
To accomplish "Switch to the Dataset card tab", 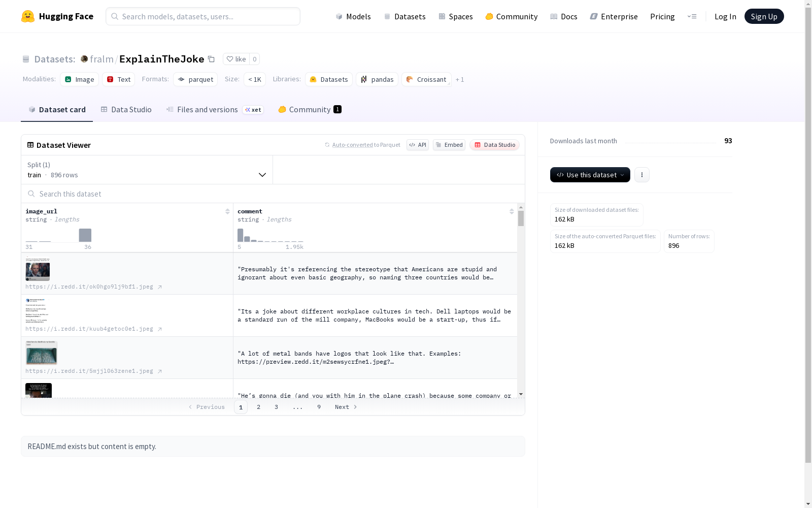I will pyautogui.click(x=57, y=109).
